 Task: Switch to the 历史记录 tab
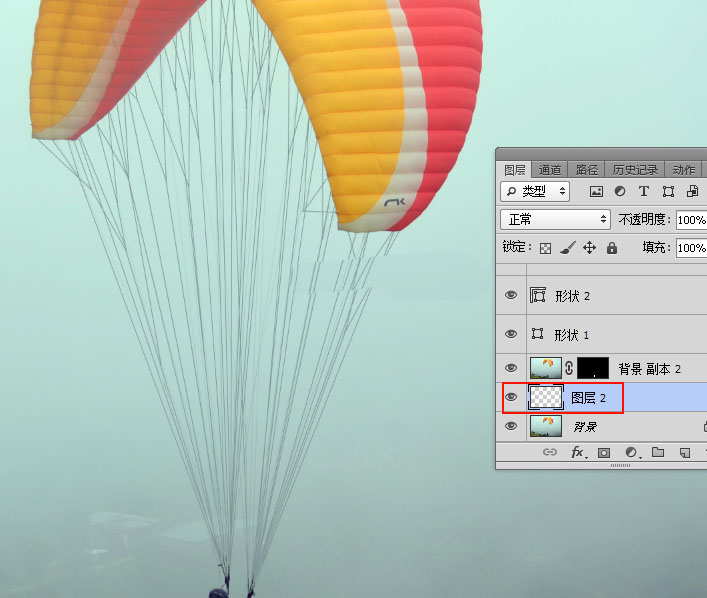pos(634,170)
